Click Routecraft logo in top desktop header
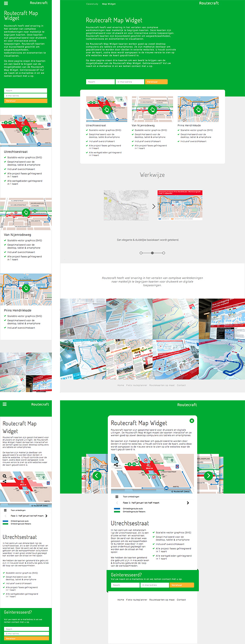Screen dimensions: 245x644 click(x=209, y=3)
